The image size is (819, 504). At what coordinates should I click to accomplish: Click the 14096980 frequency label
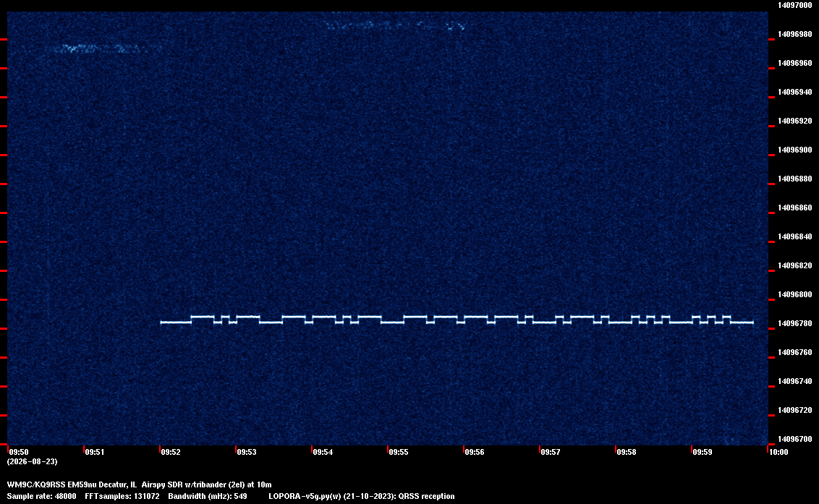click(x=794, y=34)
